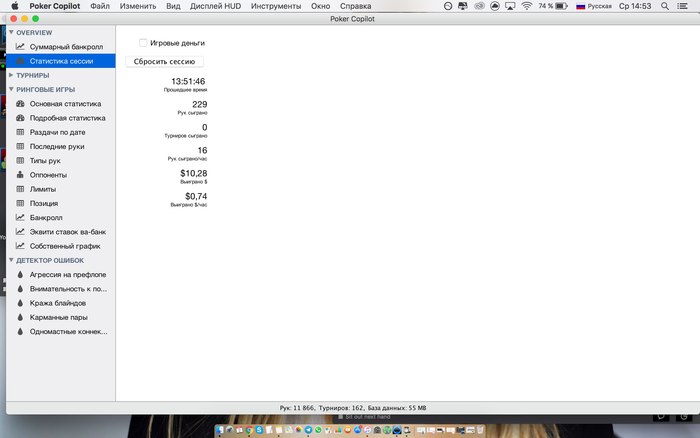The image size is (700, 438).
Task: Click the chart icon beside Банкролл
Action: tap(20, 217)
